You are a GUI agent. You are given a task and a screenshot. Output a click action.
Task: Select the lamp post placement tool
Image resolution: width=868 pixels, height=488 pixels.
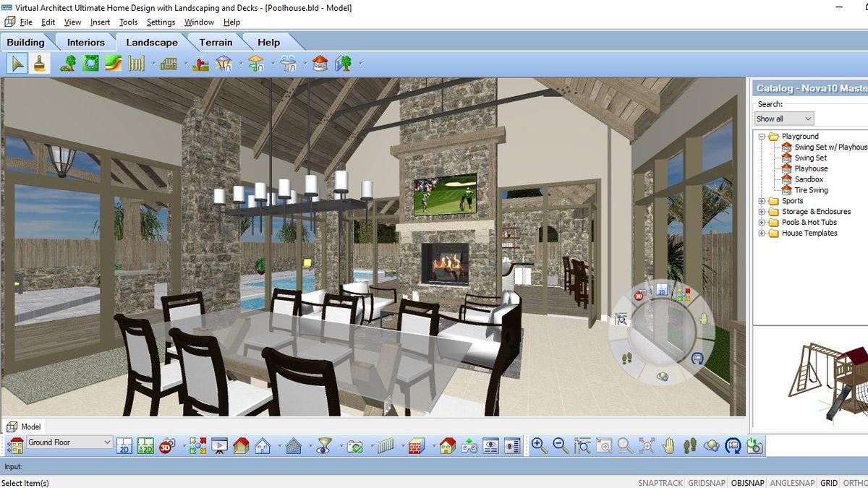222,63
